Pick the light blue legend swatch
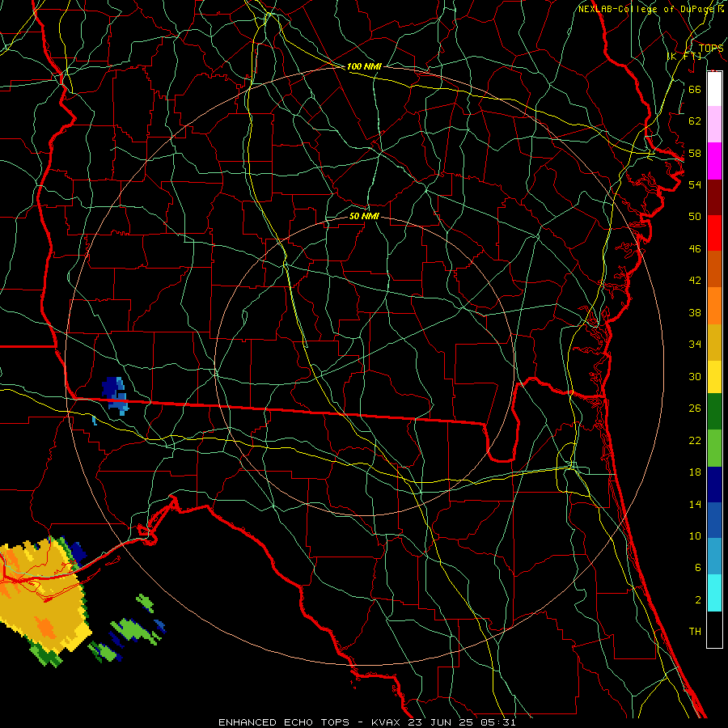The height and width of the screenshot is (728, 728). (x=714, y=556)
